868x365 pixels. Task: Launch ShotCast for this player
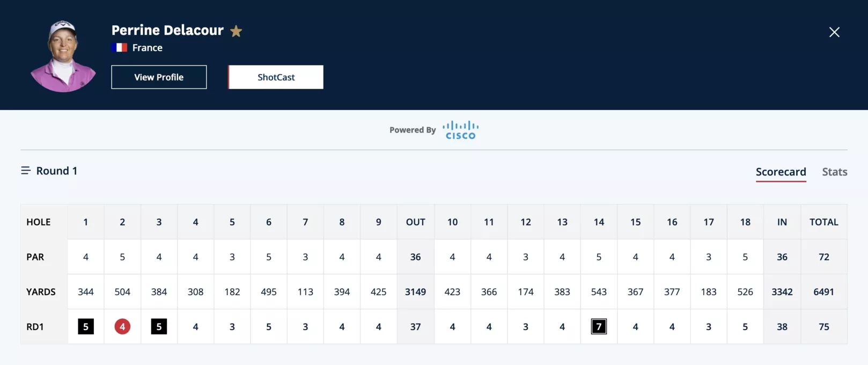coord(276,77)
